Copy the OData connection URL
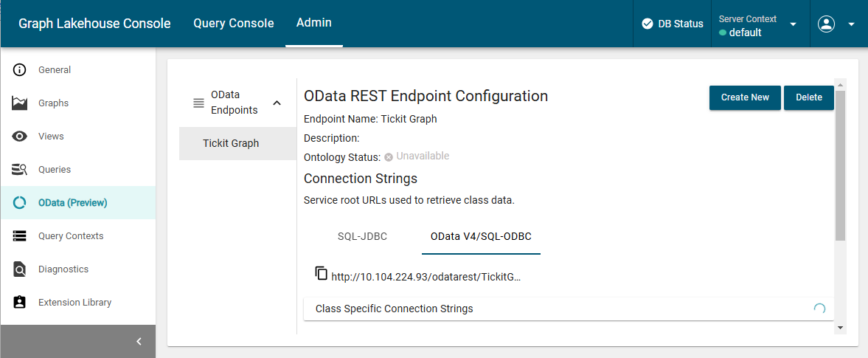The width and height of the screenshot is (868, 358). [321, 273]
